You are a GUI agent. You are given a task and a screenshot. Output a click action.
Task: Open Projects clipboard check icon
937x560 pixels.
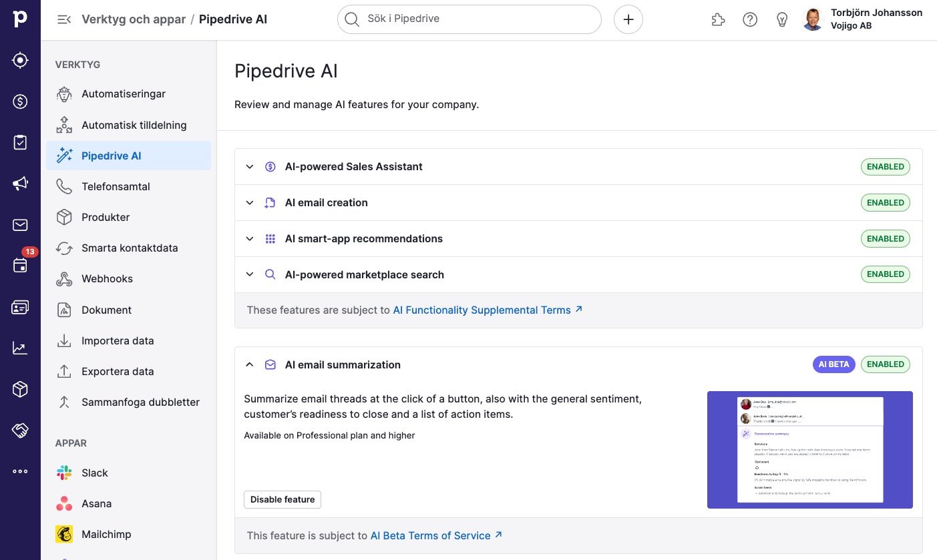tap(20, 143)
